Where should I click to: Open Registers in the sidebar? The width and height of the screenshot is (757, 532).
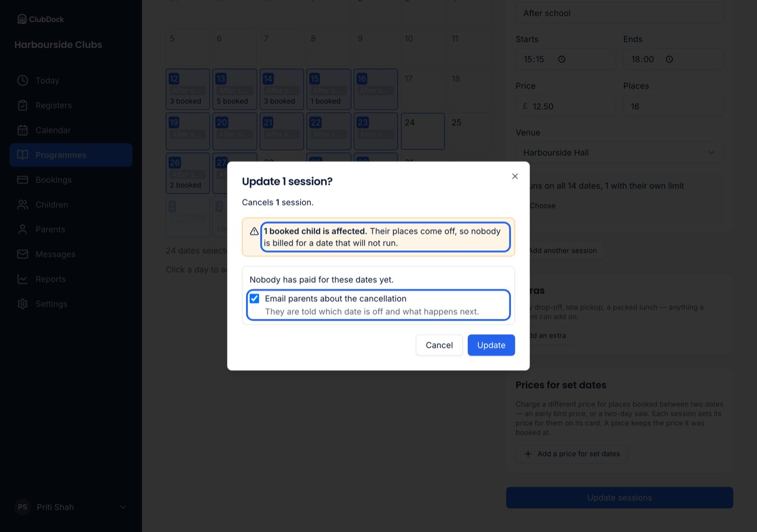pos(71,105)
